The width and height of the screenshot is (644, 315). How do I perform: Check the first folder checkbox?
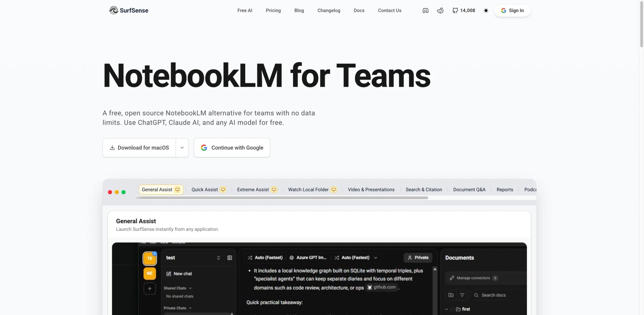coord(452,309)
